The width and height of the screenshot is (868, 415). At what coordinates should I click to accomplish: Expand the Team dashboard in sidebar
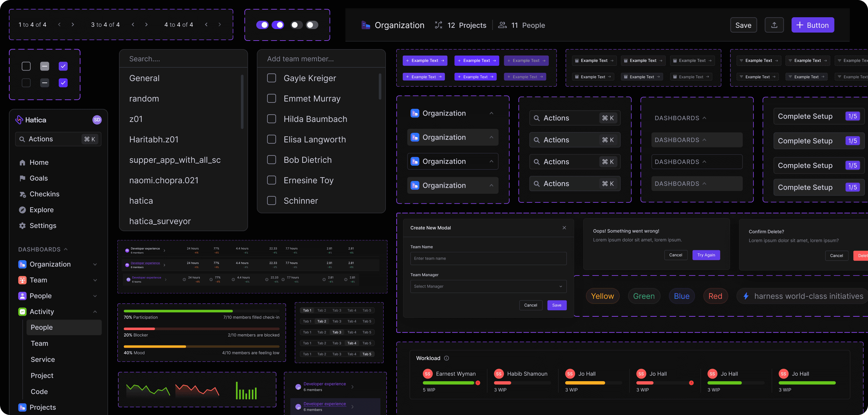[x=95, y=280]
